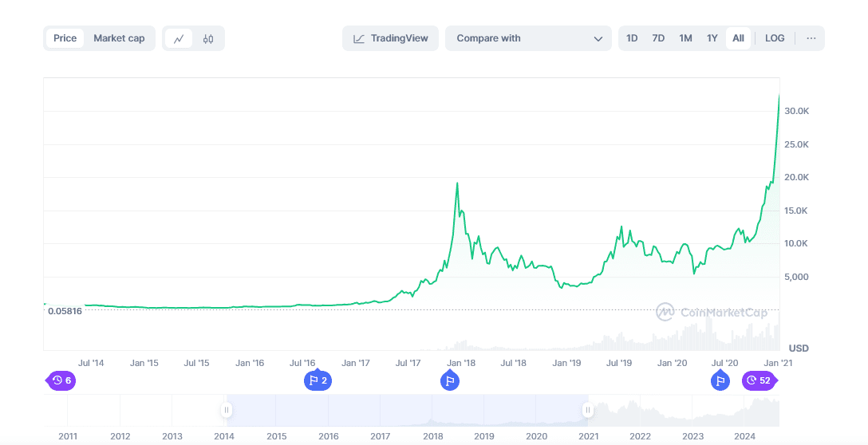
Task: Select the Price view toggle
Action: pyautogui.click(x=65, y=38)
